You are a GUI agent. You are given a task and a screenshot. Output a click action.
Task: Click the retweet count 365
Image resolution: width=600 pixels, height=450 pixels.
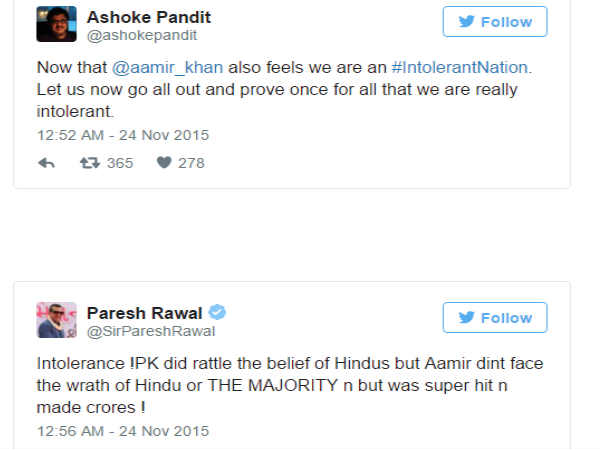120,163
